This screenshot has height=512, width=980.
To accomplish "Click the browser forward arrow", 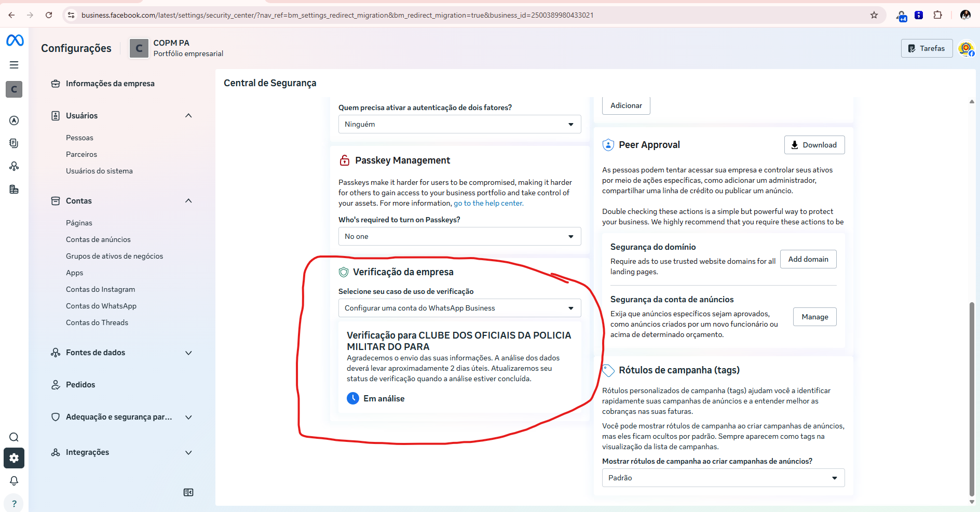I will click(x=30, y=15).
